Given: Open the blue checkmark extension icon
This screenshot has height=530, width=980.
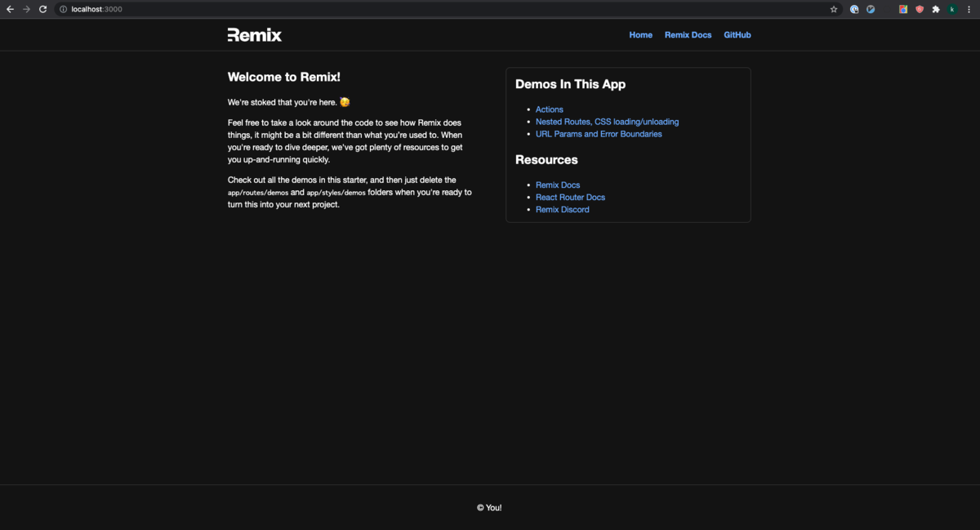Looking at the screenshot, I should (871, 9).
